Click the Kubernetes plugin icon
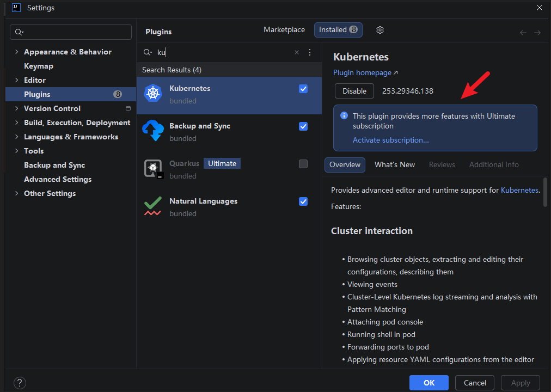The height and width of the screenshot is (392, 551). point(153,94)
